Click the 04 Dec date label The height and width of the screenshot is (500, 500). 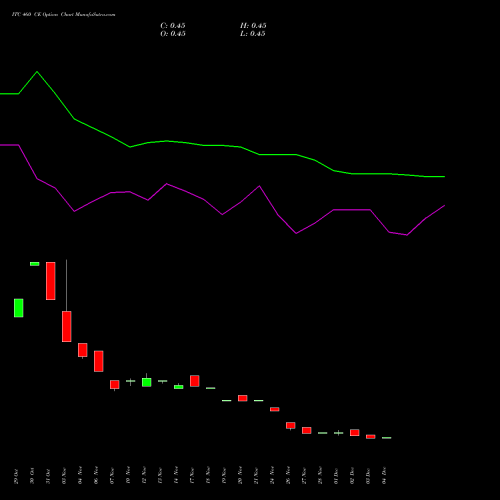[384, 476]
